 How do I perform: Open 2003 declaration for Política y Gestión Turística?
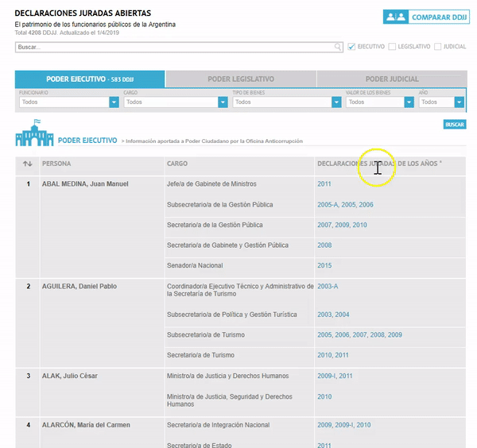coord(324,315)
